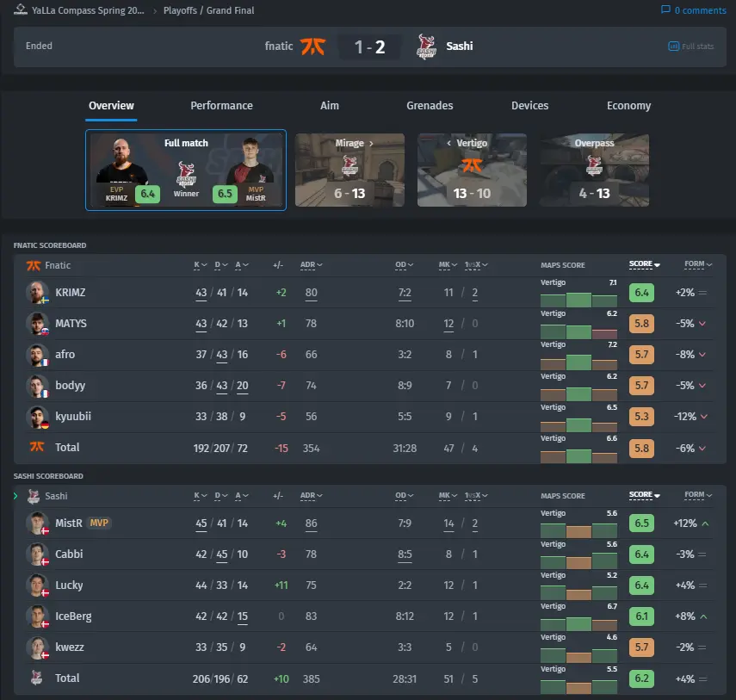This screenshot has height=700, width=736.
Task: Sort Fnatic scoreboard by MK column
Action: 448,265
